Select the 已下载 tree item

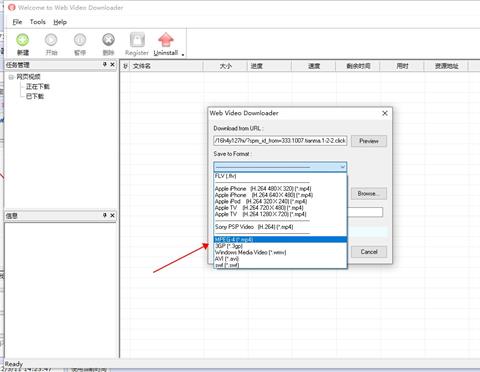(x=35, y=96)
